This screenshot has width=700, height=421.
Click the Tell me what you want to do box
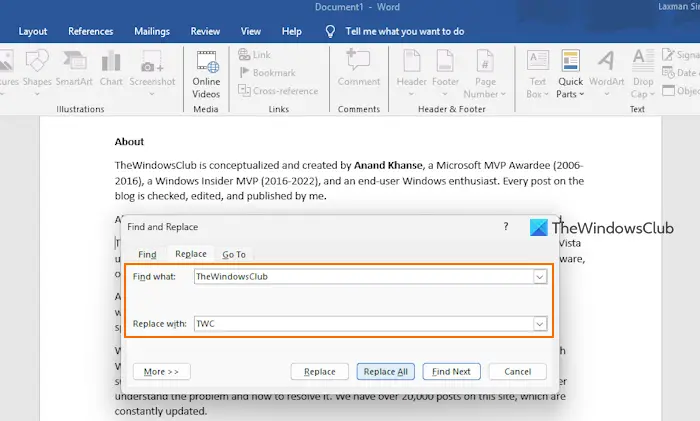click(404, 31)
